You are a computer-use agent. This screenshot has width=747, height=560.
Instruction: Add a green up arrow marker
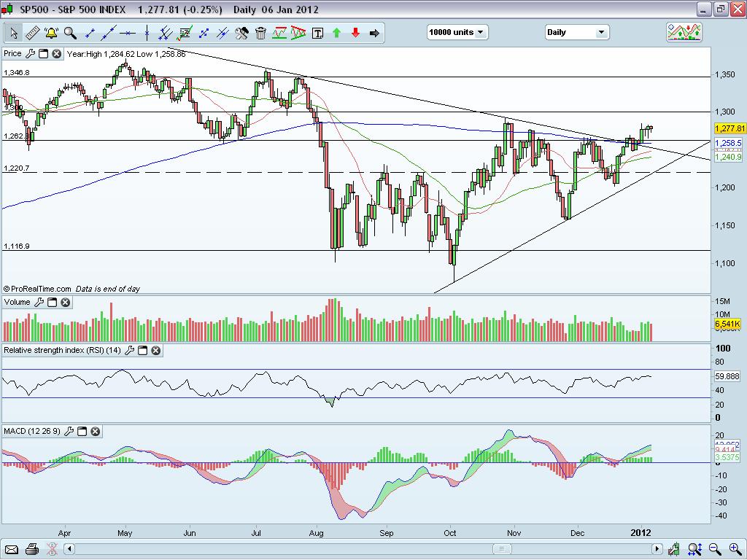[x=337, y=33]
